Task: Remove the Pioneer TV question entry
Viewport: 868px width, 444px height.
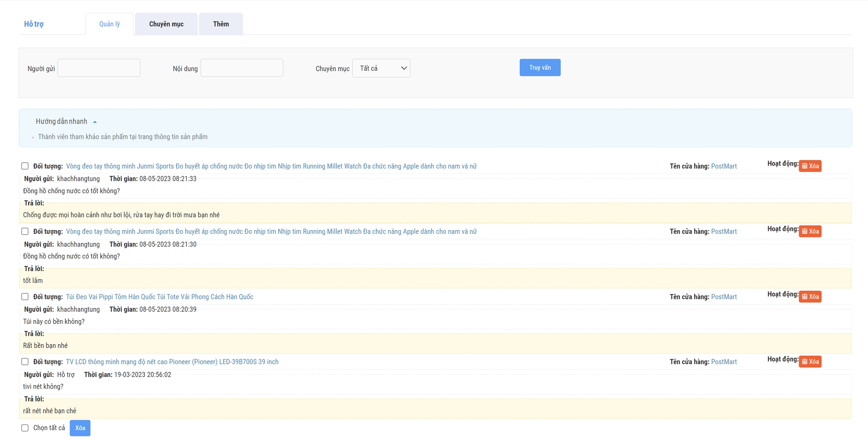Action: (x=810, y=362)
